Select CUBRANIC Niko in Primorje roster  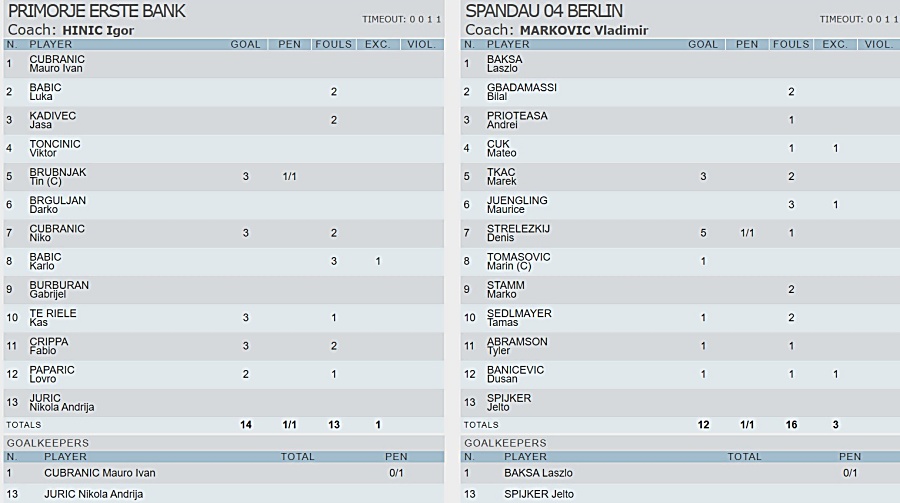pos(57,233)
